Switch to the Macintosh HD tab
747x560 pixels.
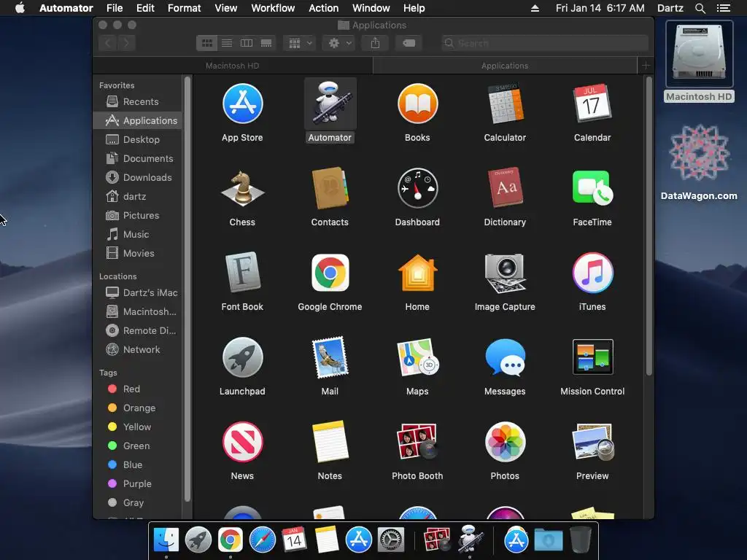[233, 66]
